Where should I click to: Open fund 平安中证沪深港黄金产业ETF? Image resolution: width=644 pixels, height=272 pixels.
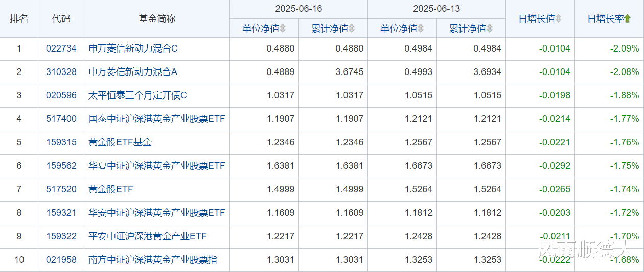point(148,237)
